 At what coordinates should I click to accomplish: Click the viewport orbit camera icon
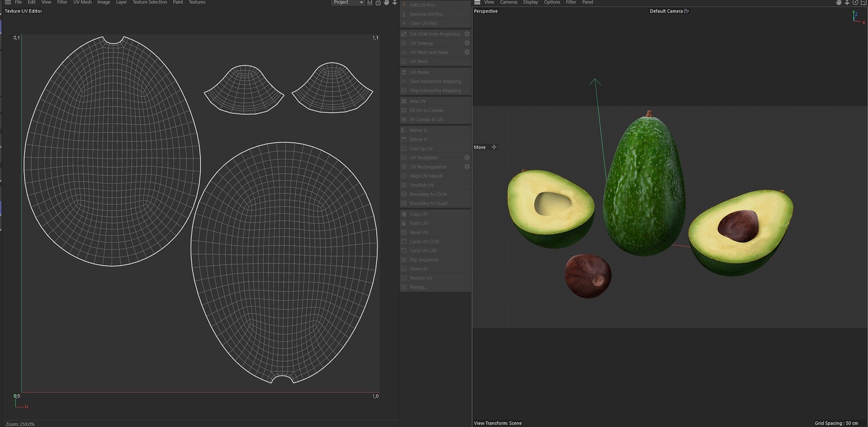855,2
